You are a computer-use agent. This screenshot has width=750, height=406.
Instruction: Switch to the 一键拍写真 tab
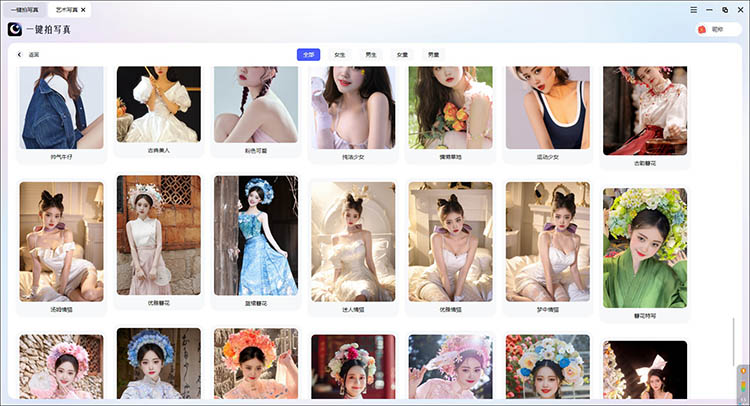click(x=24, y=10)
